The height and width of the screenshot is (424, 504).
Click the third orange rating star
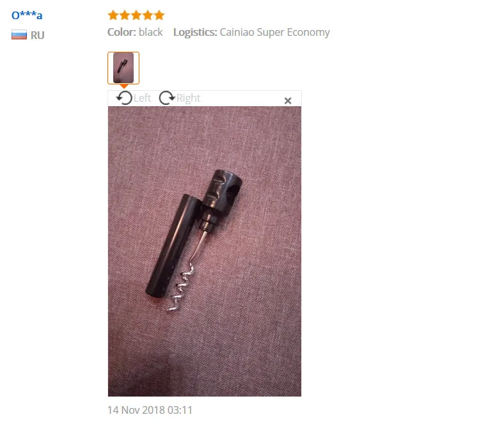point(136,15)
